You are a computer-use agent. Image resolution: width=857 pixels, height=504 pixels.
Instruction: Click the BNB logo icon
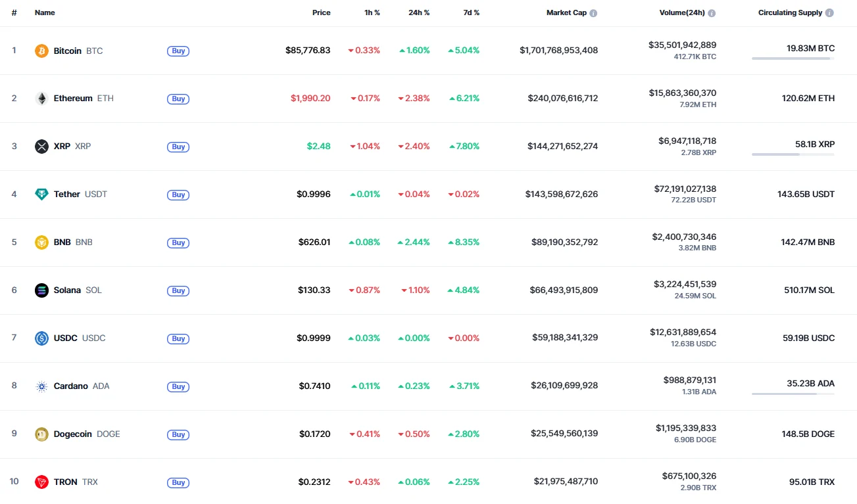click(x=41, y=242)
